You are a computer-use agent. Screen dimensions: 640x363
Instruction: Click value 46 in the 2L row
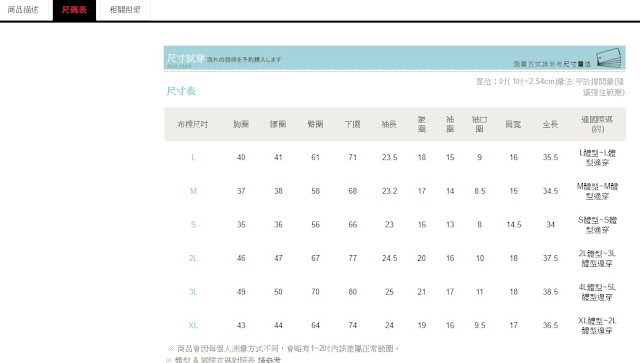[x=241, y=258]
